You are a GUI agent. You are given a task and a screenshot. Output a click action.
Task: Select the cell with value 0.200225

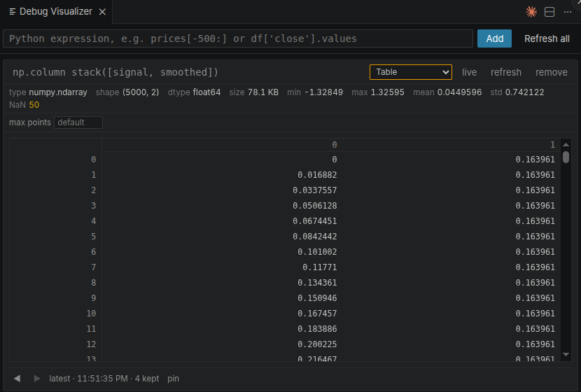(317, 344)
